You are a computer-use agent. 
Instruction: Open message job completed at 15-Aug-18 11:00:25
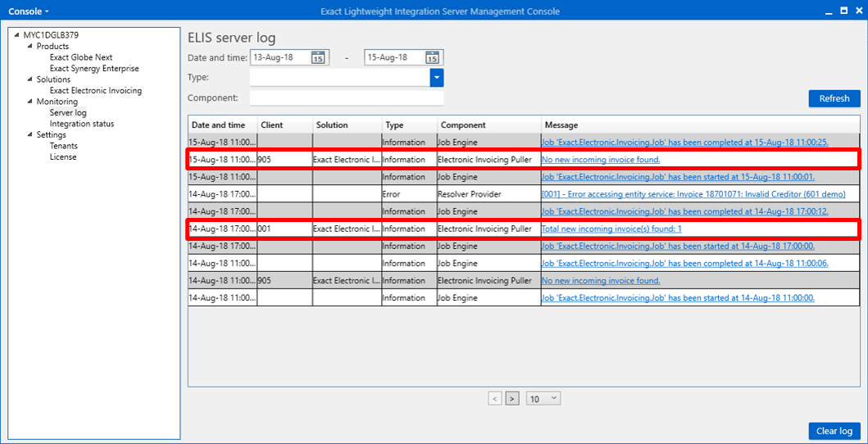pyautogui.click(x=685, y=143)
